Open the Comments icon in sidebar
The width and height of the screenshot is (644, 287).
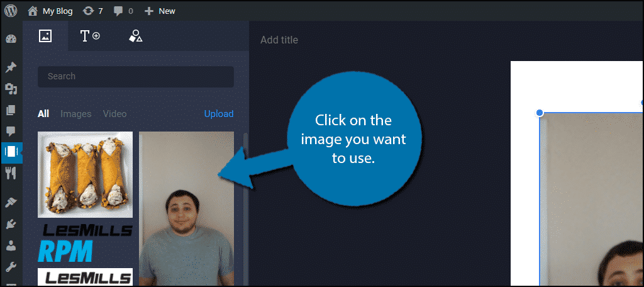tap(11, 132)
